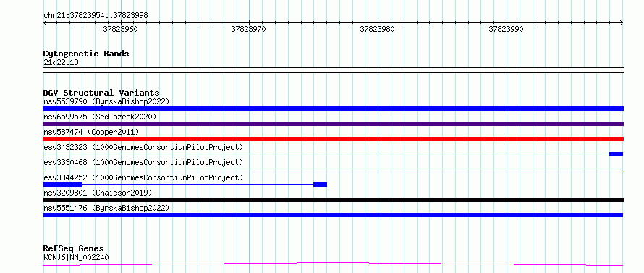644x273 pixels.
Task: Click ruler position 37823960
Action: coord(120,29)
